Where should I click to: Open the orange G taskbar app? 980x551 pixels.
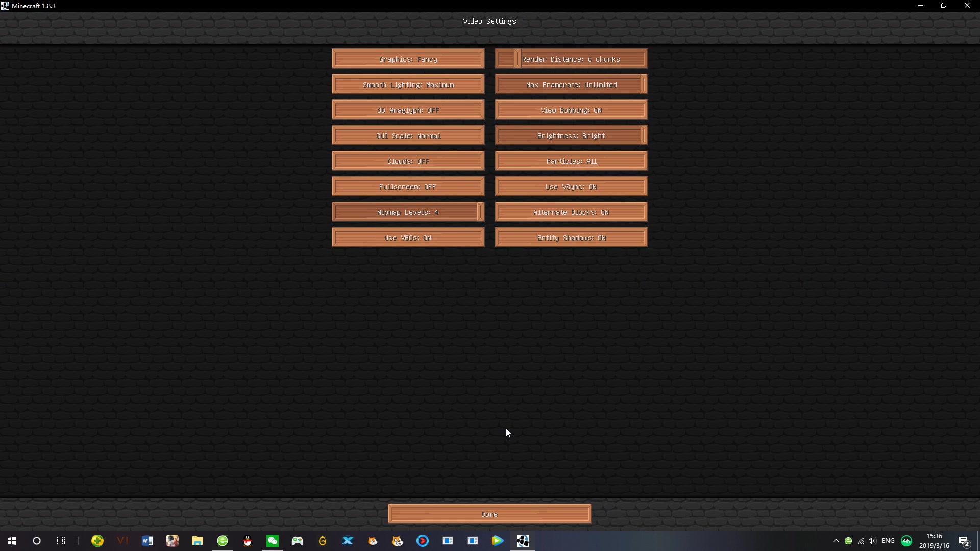tap(323, 541)
